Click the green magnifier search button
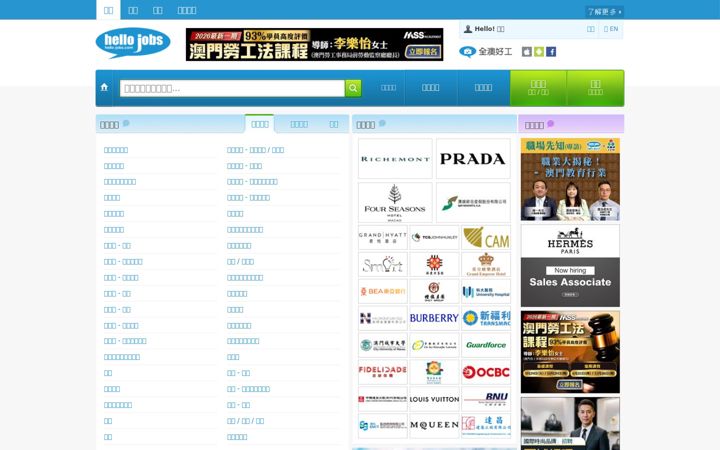720x450 pixels. tap(353, 88)
